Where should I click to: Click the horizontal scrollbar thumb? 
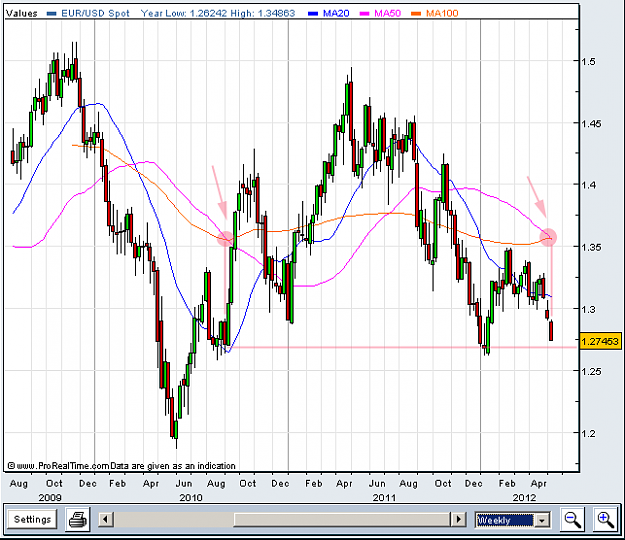[342, 519]
